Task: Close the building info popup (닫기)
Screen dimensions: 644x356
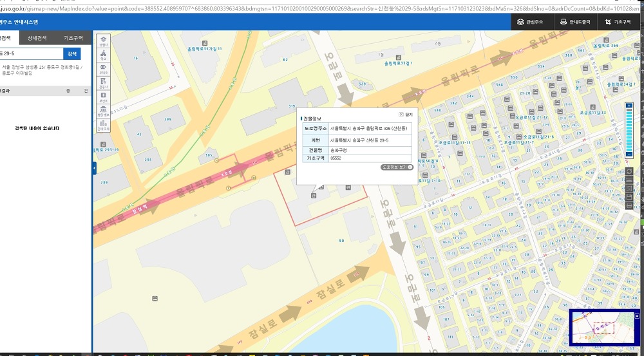Action: pyautogui.click(x=405, y=115)
